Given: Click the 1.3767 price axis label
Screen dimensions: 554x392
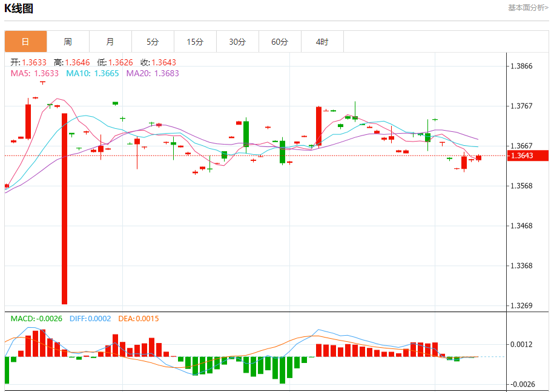Looking at the screenshot, I should coord(521,106).
